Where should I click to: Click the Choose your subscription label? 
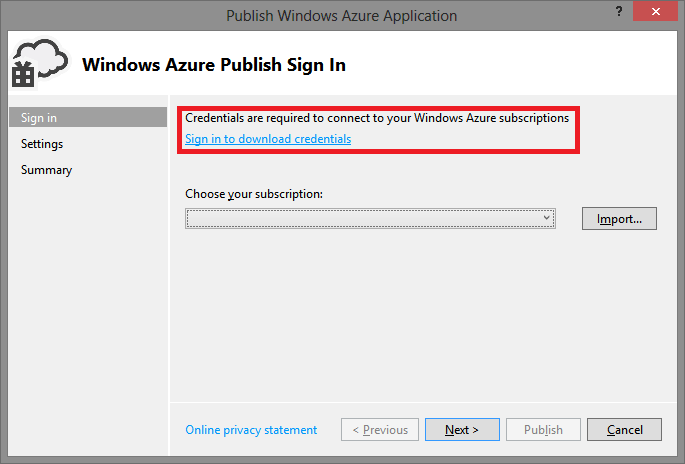pos(254,194)
